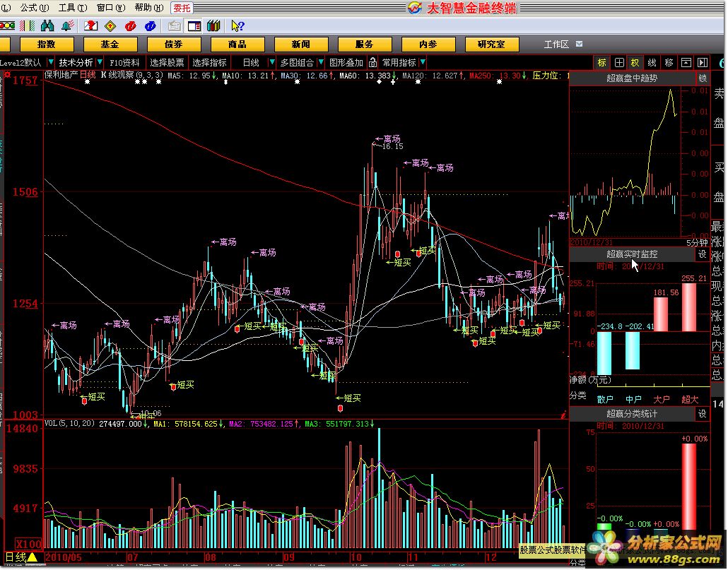Click the 技术分析 label
This screenshot has height=570, width=728.
[75, 63]
